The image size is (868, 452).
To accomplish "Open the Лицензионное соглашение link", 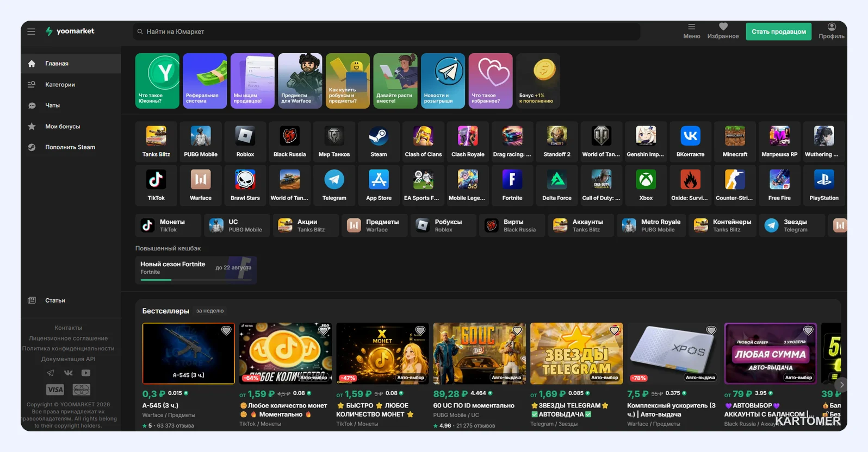I will (69, 338).
